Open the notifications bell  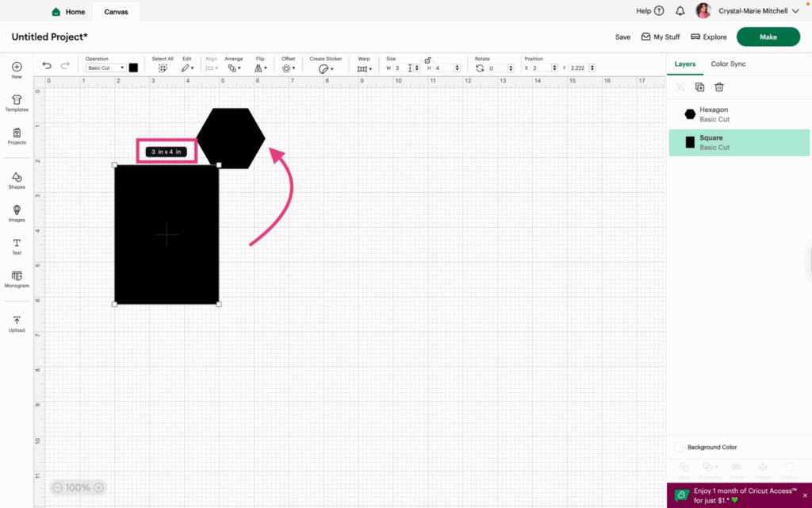tap(680, 11)
